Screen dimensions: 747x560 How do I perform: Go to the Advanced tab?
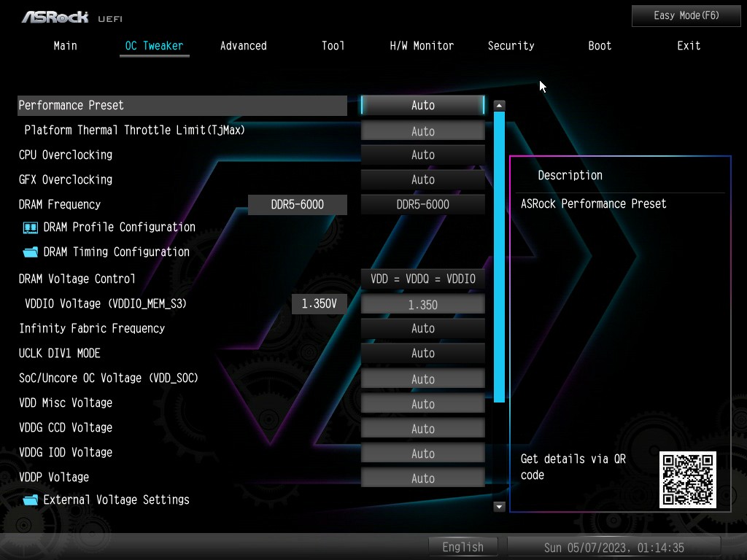pos(243,46)
